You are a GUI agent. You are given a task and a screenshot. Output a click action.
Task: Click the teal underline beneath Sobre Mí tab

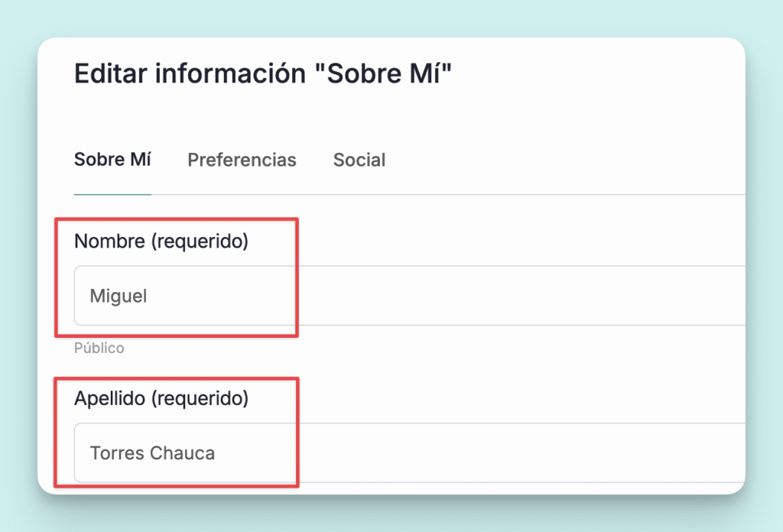tap(112, 194)
